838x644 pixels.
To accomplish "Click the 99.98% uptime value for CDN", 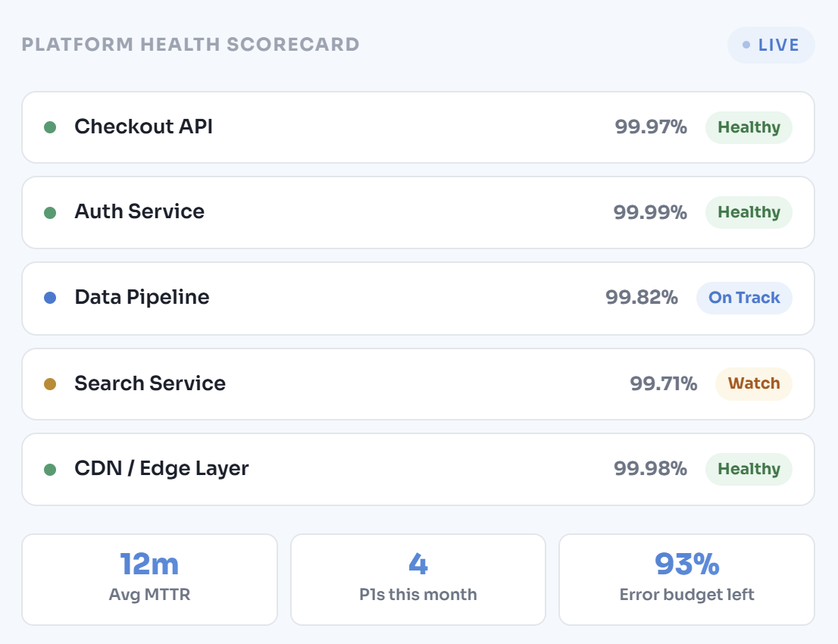I will pos(650,470).
